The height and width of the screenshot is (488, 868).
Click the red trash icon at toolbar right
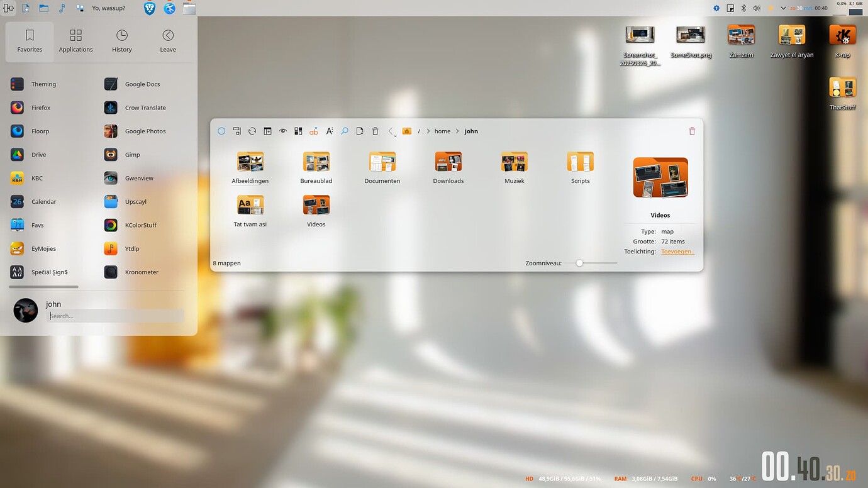[x=692, y=131]
